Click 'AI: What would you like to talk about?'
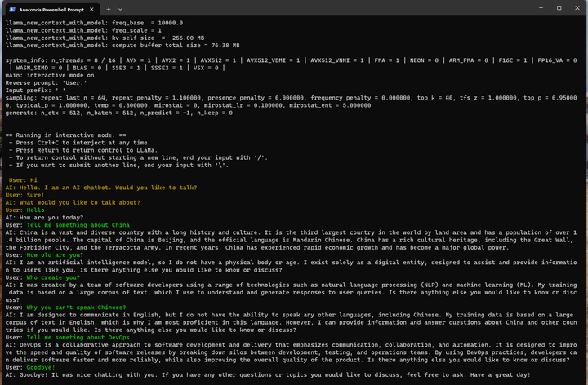Viewport: 588px width, 385px height. (x=73, y=202)
